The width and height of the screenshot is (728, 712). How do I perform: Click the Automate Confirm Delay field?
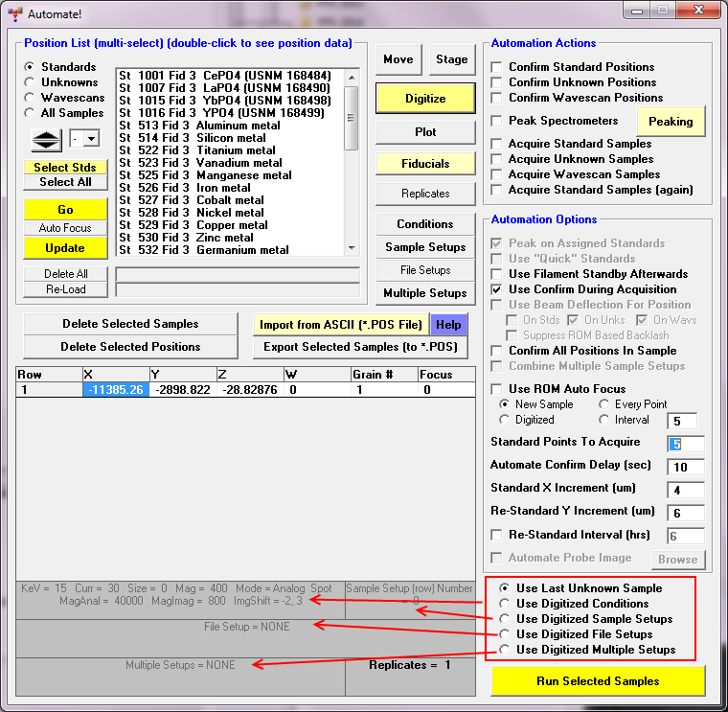point(685,468)
